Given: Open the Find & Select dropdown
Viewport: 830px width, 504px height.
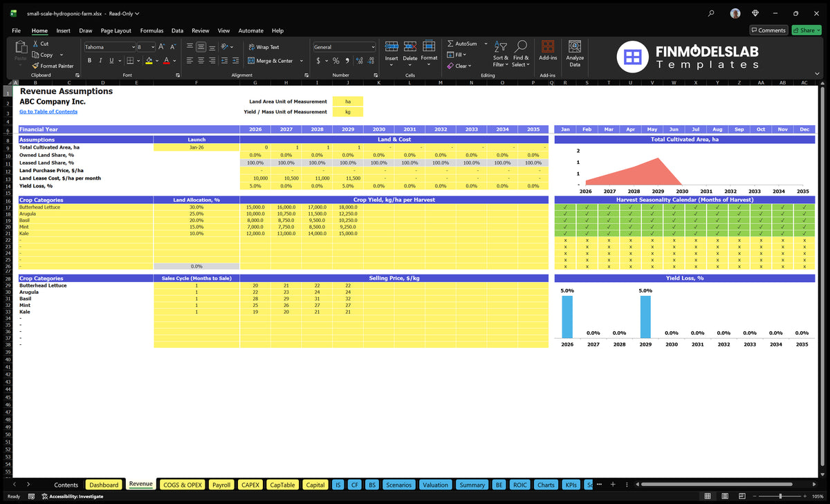Looking at the screenshot, I should [x=521, y=53].
